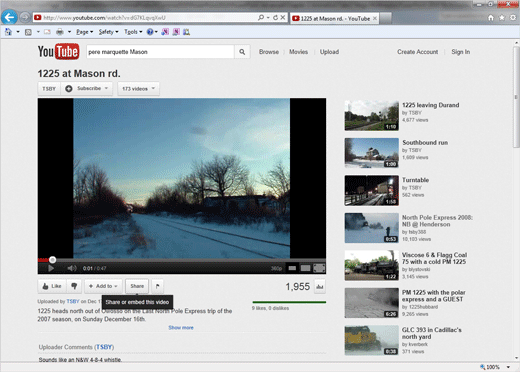Click the blue Help question mark icon

click(150, 32)
